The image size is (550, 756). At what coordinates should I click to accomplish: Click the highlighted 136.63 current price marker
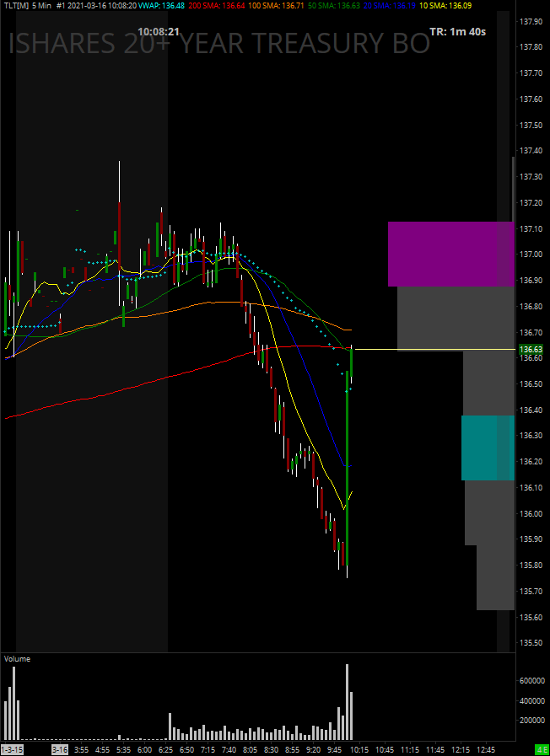pyautogui.click(x=530, y=349)
